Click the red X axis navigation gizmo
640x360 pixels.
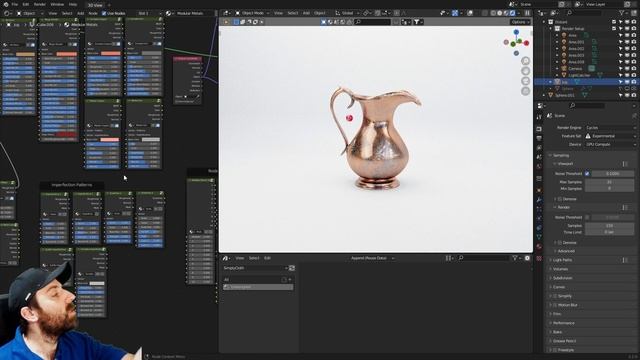(527, 43)
